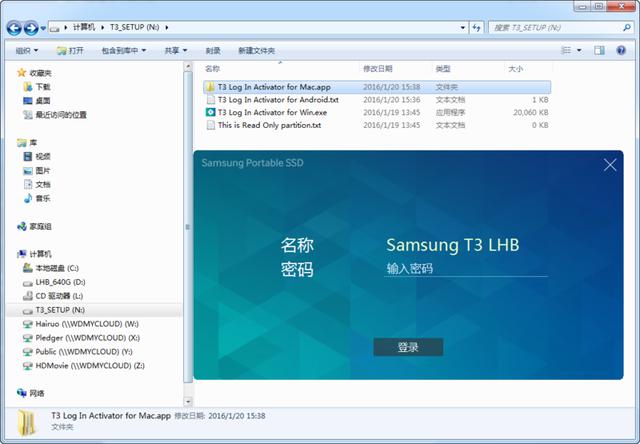Screen dimensions: 640x444
Task: Select T3 Log In Activator for Mac.app
Action: click(x=377, y=87)
